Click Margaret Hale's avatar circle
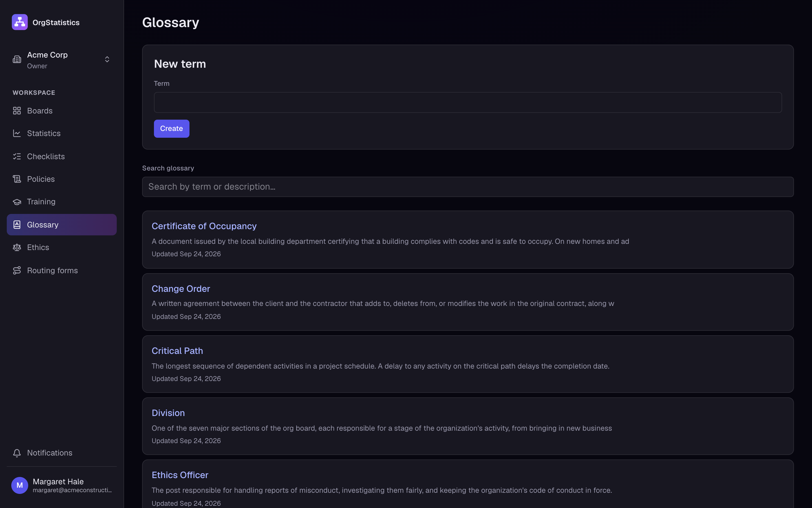 (20, 485)
